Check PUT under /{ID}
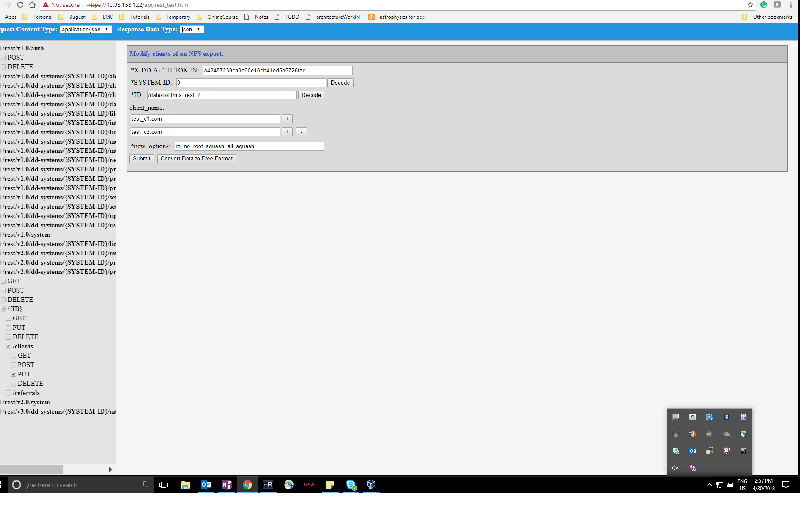Screen dimensions: 812x508 (x=8, y=328)
